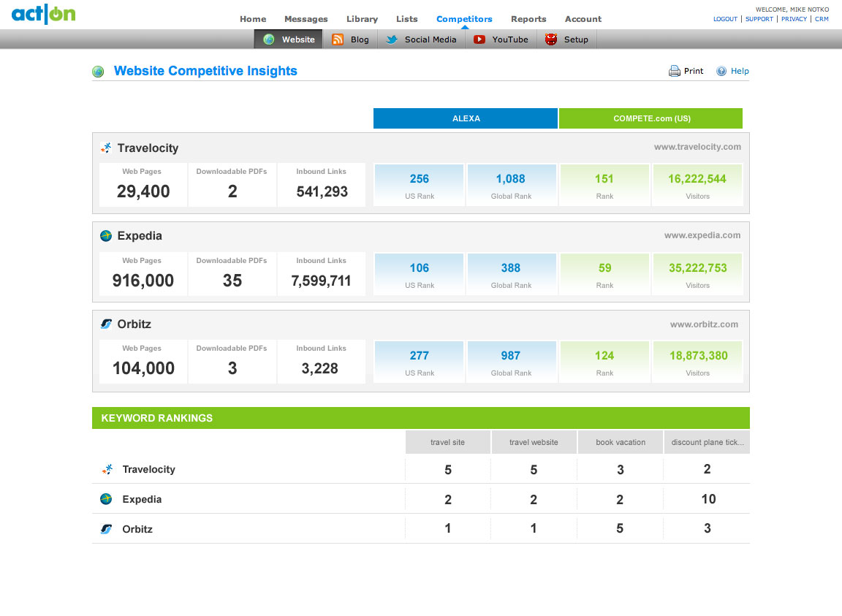Click the 'book vacation' keyword column header

point(621,442)
